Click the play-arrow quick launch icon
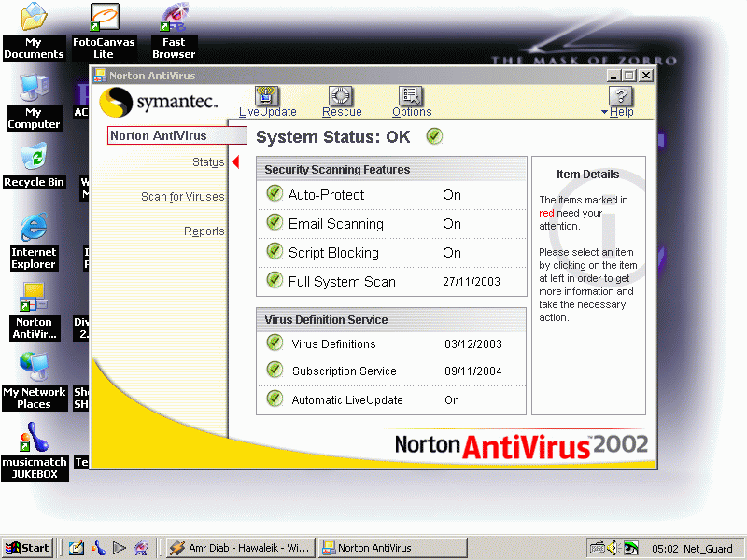 point(120,549)
